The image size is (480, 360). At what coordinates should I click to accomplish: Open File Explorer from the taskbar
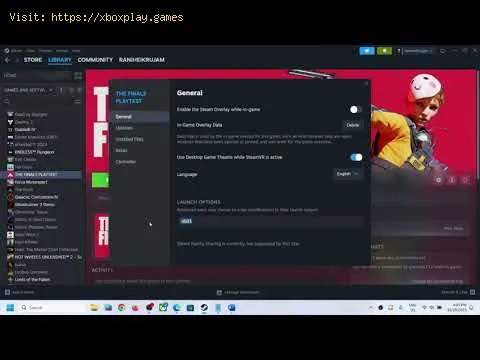pyautogui.click(x=94, y=307)
